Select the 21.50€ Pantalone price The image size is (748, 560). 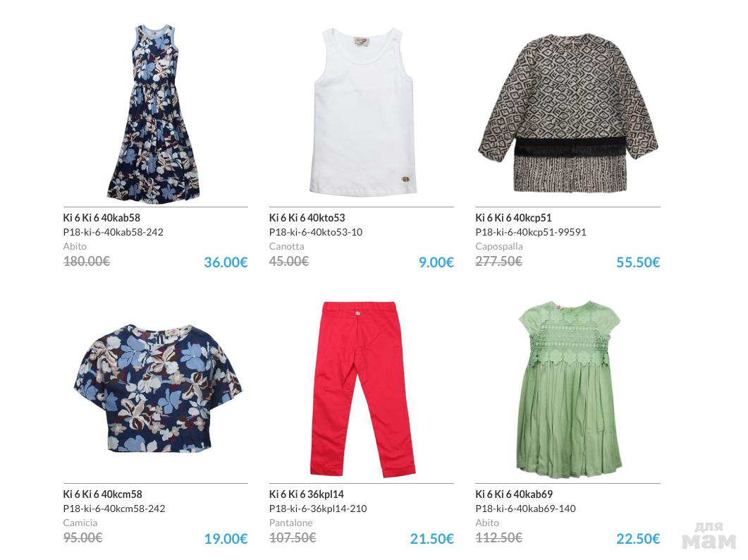click(x=431, y=539)
